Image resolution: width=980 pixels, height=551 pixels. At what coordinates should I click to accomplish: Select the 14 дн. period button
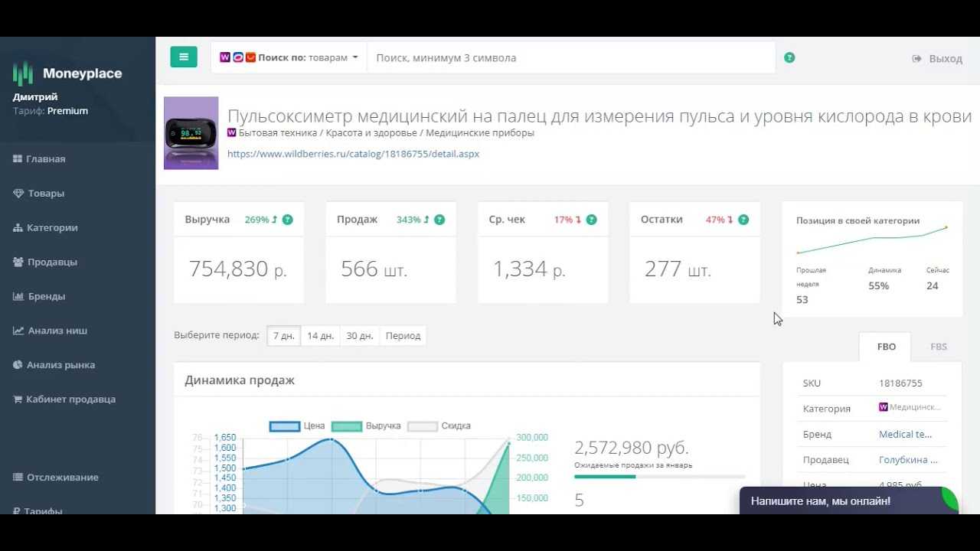(x=320, y=336)
